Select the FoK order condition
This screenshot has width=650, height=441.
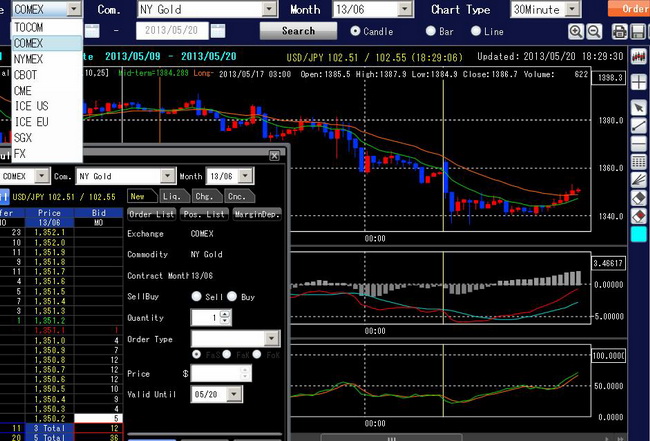click(257, 354)
